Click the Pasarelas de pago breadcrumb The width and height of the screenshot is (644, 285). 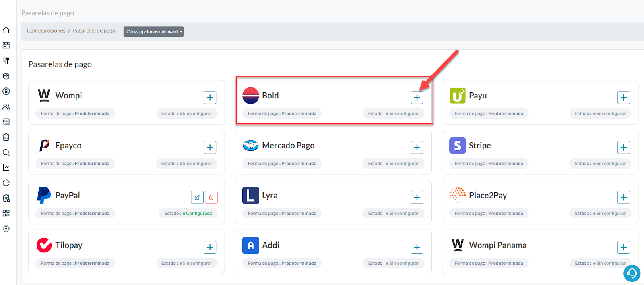[x=94, y=31]
